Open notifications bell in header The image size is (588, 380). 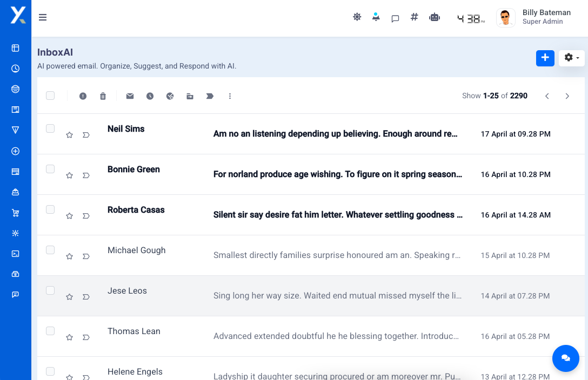(376, 17)
